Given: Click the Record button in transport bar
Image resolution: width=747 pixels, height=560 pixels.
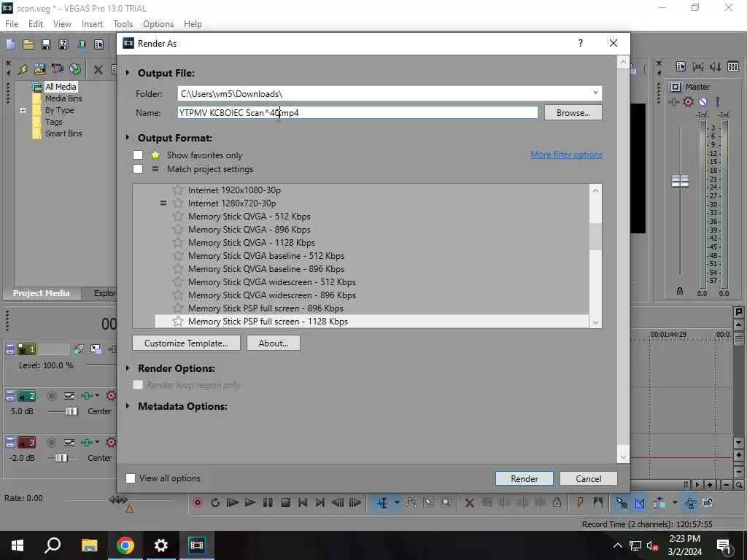Looking at the screenshot, I should pos(198,502).
